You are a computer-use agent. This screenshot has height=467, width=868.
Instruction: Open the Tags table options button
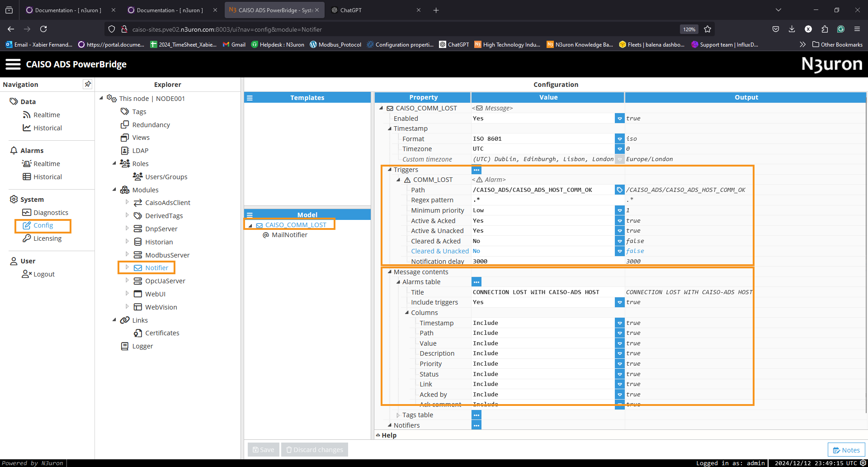476,415
